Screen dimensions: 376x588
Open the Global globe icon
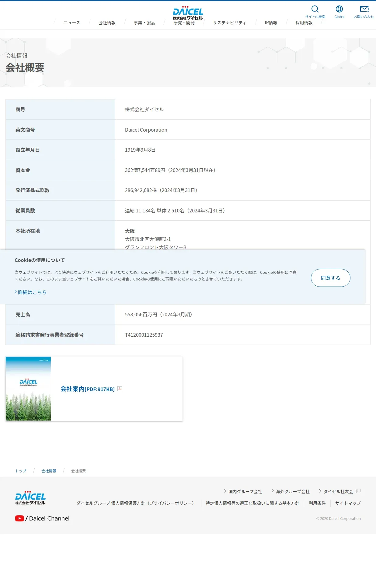click(x=339, y=9)
